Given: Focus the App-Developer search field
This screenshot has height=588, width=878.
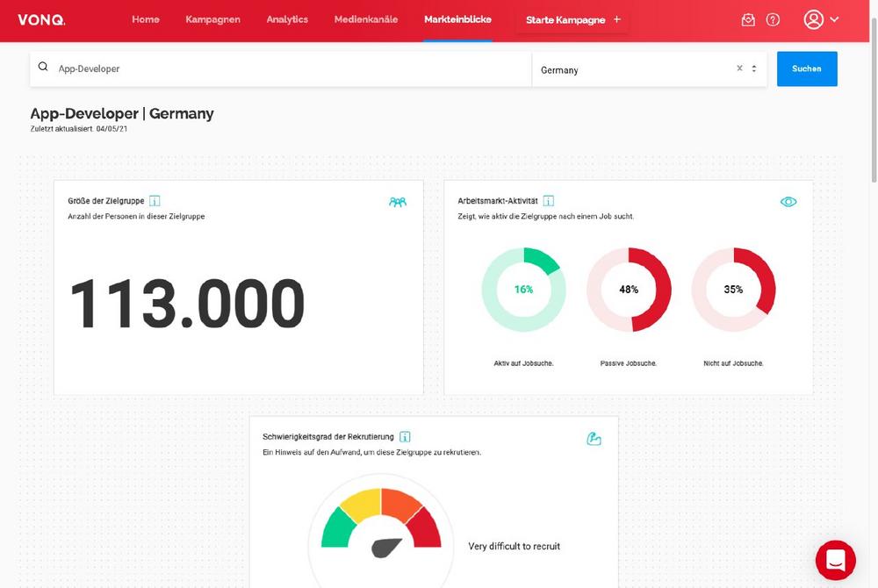Looking at the screenshot, I should (281, 68).
